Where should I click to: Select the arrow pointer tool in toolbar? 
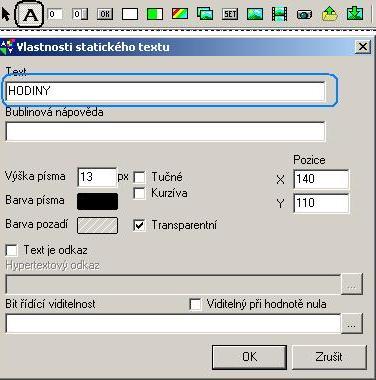coord(6,14)
